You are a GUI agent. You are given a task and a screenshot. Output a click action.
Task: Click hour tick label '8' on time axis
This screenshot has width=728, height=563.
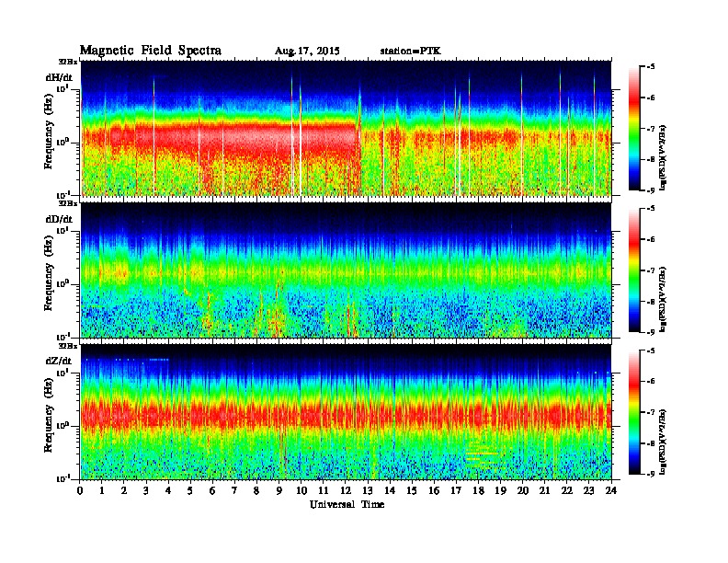coord(256,491)
